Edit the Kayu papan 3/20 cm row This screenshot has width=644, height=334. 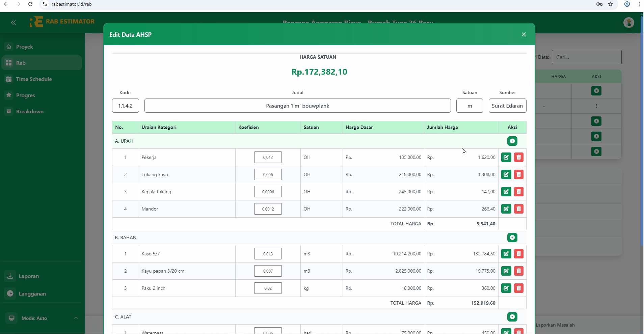(x=506, y=271)
